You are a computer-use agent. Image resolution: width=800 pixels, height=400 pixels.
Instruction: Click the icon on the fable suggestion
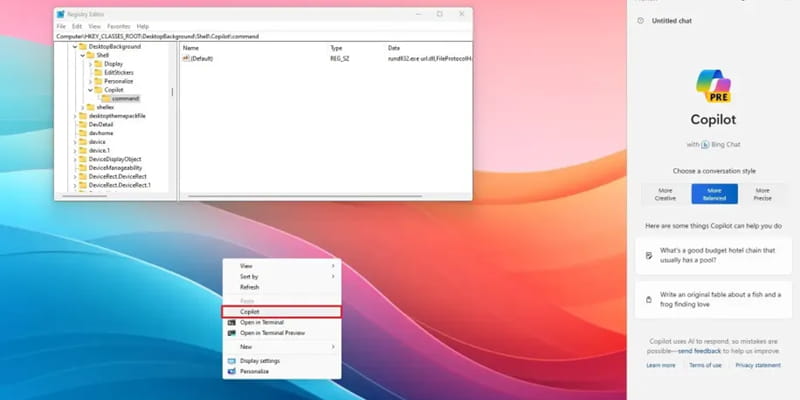[649, 299]
